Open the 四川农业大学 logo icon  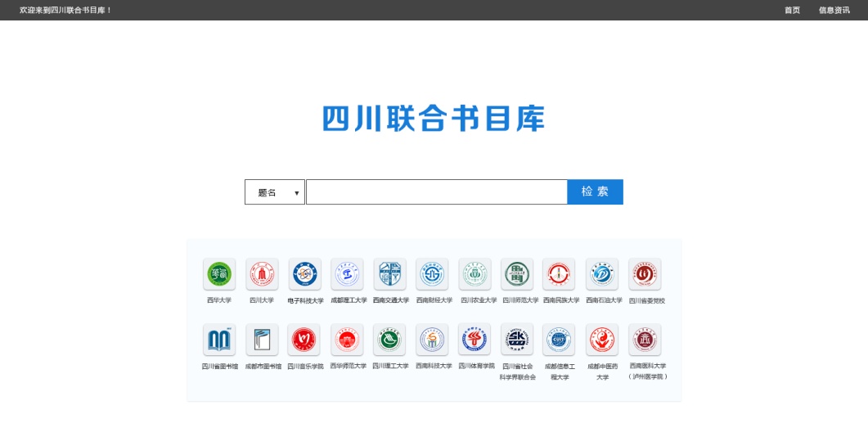[474, 274]
